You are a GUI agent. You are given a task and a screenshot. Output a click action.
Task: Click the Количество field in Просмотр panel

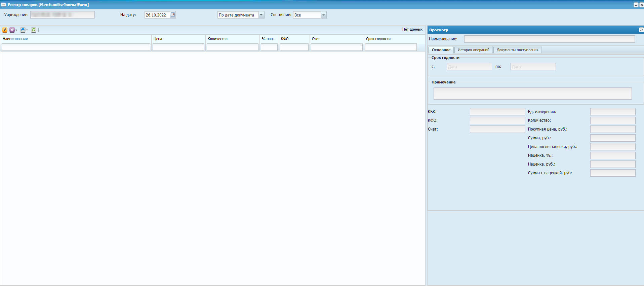click(x=613, y=120)
